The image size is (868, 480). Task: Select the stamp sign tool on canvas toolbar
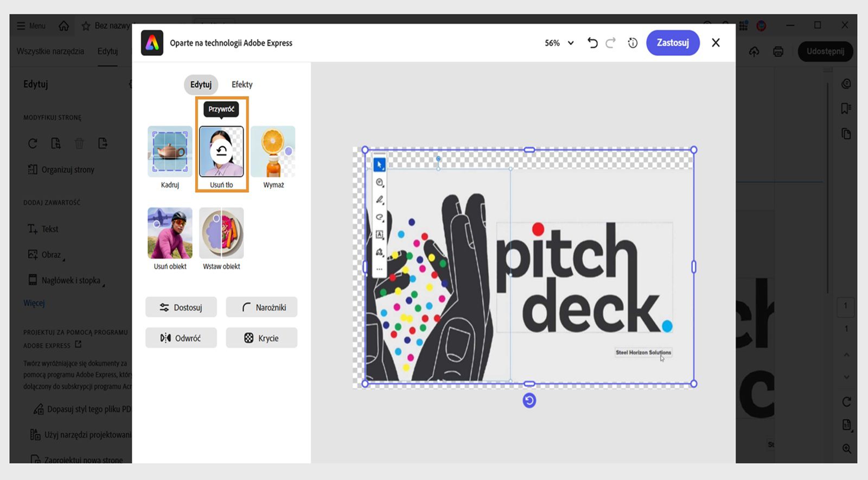(380, 252)
